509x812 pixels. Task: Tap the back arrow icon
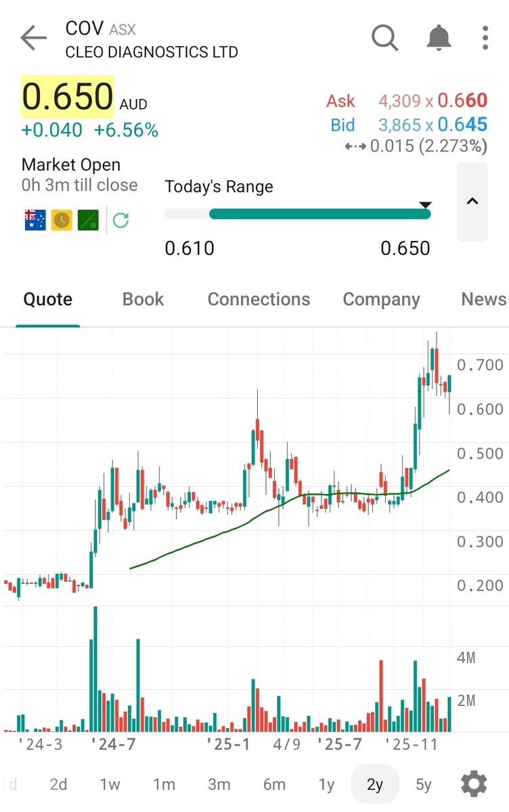(x=33, y=38)
